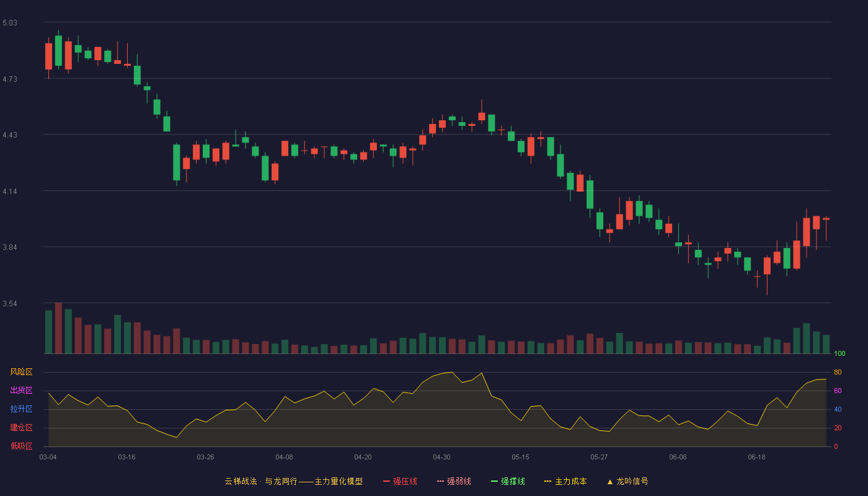Click the 03-16 date label
868x496 pixels.
[x=126, y=457]
